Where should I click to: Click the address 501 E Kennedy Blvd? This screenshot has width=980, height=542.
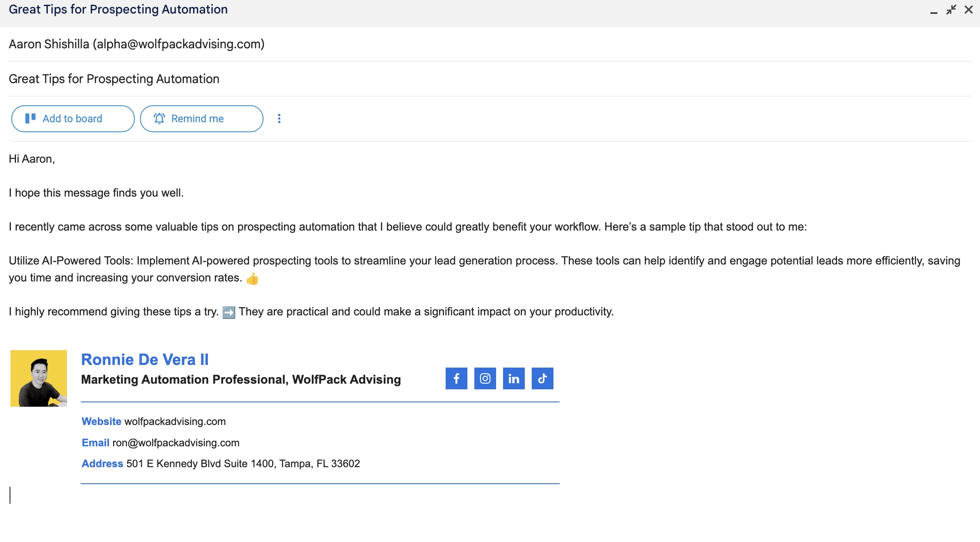coord(243,464)
